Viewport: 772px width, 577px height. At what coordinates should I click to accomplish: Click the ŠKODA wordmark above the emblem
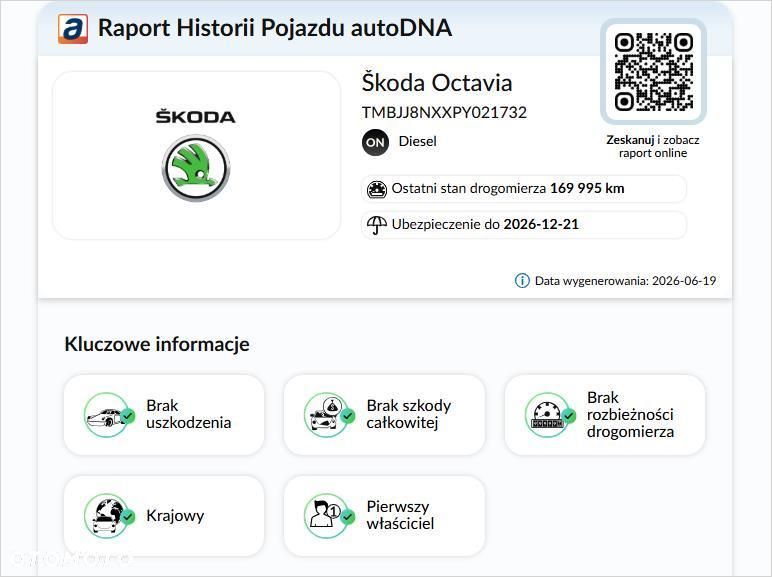pos(195,117)
